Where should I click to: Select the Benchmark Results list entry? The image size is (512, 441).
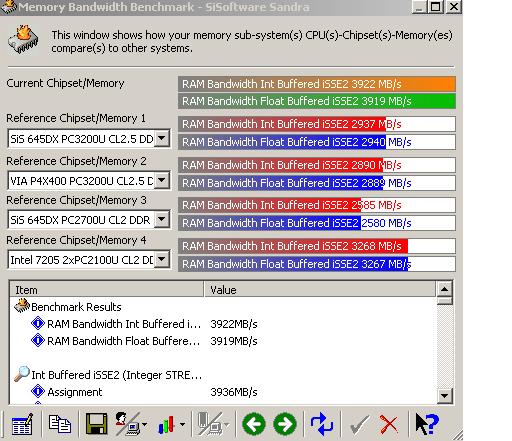(x=76, y=307)
